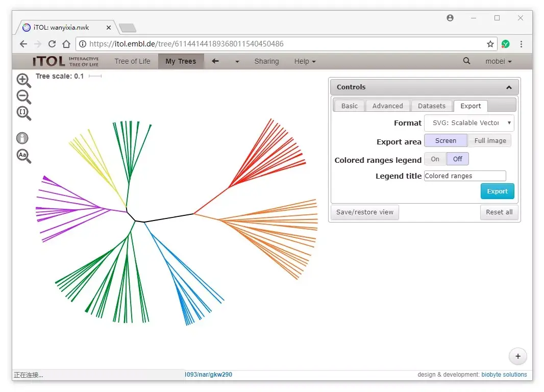Image resolution: width=544 pixels, height=392 pixels.
Task: Click the Aa text search icon
Action: pyautogui.click(x=23, y=156)
